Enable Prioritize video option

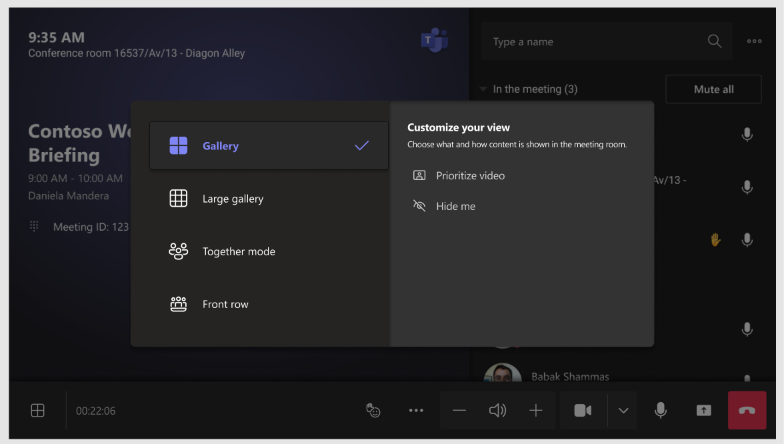[458, 176]
